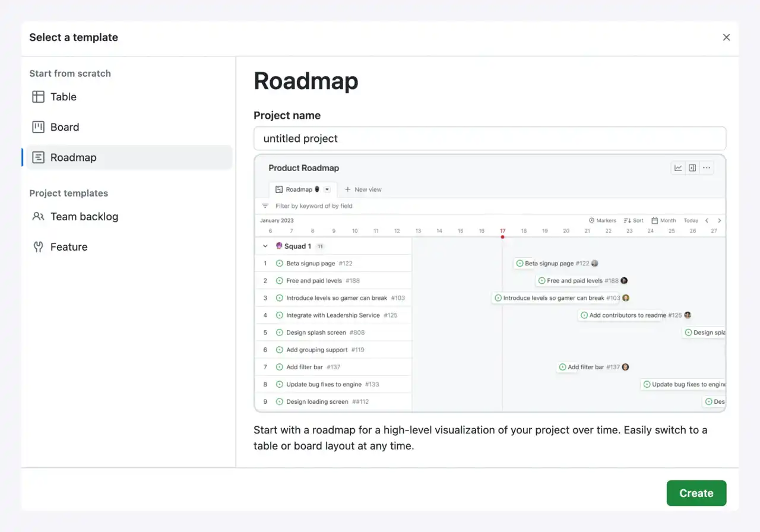Click the Today button in the timeline
Image resolution: width=760 pixels, height=532 pixels.
tap(691, 220)
